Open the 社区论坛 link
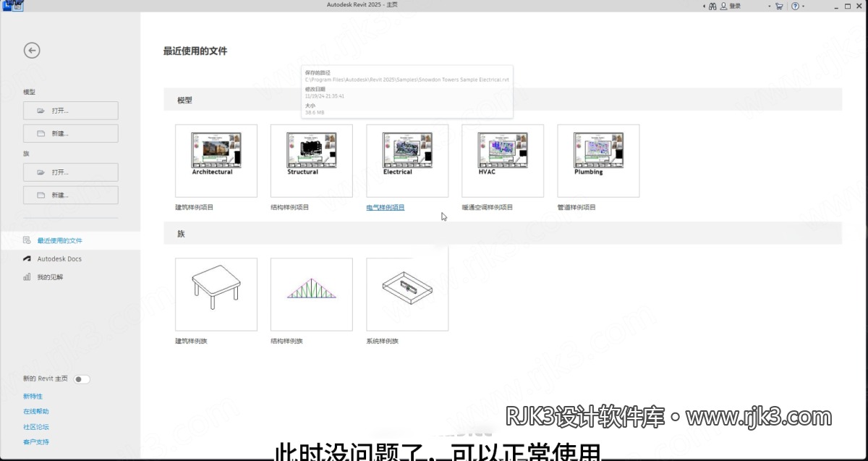 point(36,427)
